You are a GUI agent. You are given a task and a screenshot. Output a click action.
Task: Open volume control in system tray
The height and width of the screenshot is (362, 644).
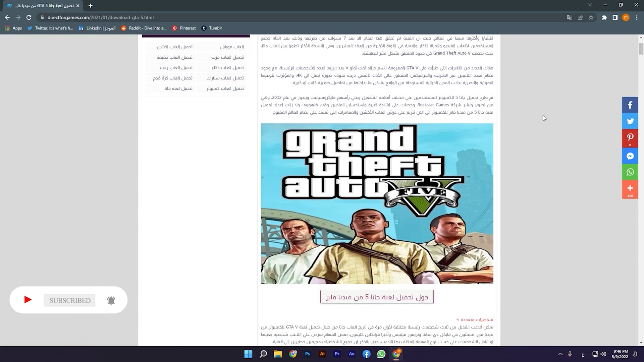point(603,354)
